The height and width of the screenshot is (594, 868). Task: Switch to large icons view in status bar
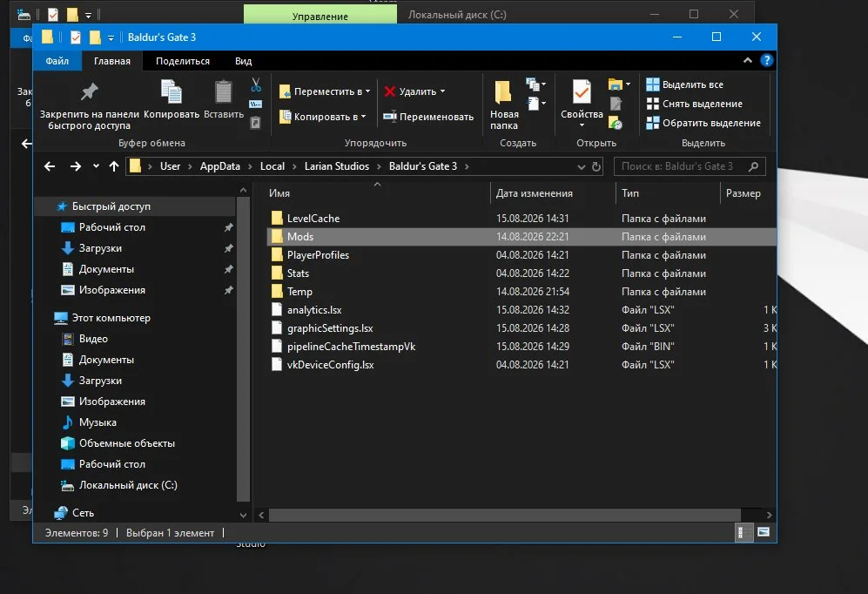pos(764,532)
